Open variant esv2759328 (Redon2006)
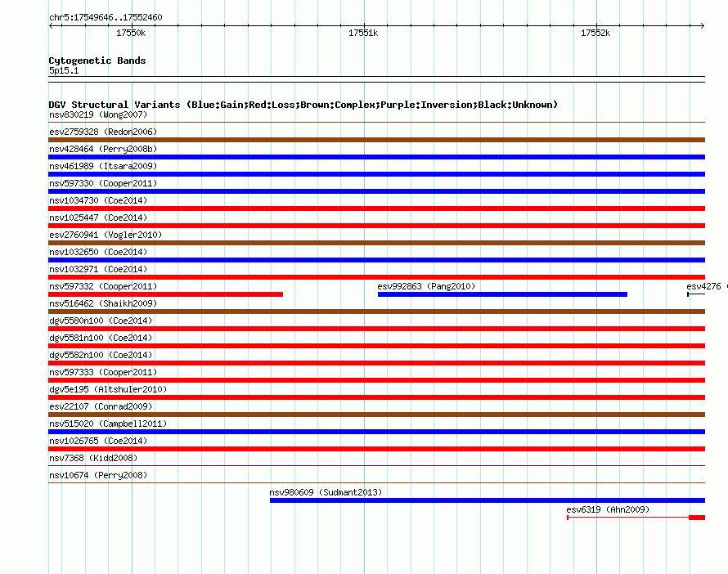This screenshot has width=728, height=574. [103, 132]
